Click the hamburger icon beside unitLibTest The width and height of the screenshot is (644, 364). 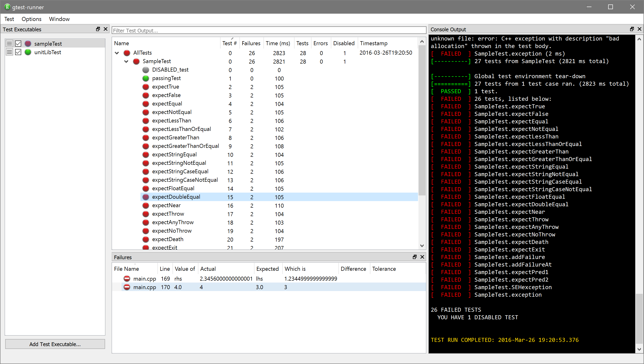click(x=9, y=52)
